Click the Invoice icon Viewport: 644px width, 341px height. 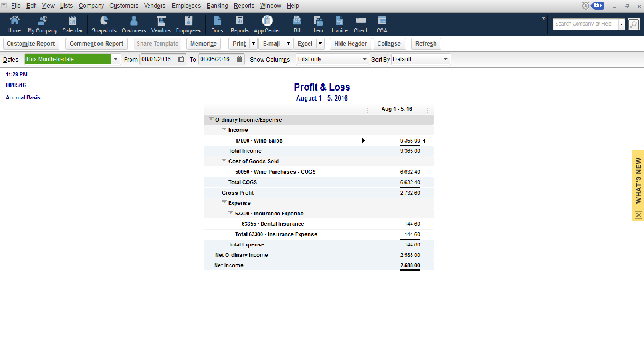339,24
